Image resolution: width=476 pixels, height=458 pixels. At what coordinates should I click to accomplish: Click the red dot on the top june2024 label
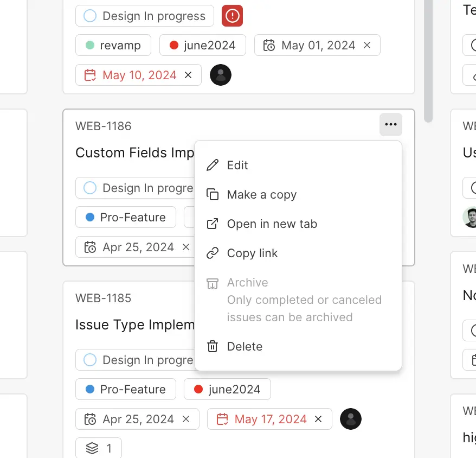(x=174, y=45)
